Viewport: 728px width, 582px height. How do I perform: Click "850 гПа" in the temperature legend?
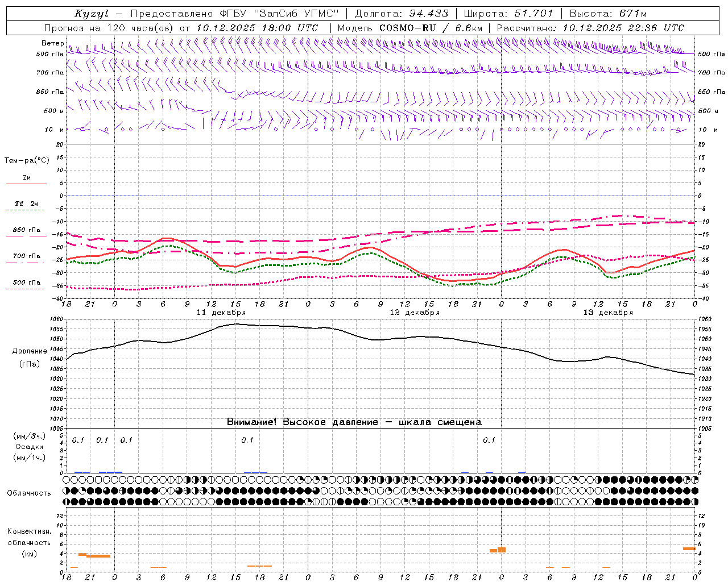coord(27,230)
